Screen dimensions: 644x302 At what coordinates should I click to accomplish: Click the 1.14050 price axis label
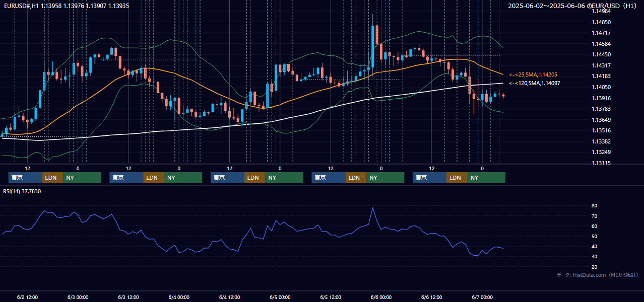pos(601,87)
